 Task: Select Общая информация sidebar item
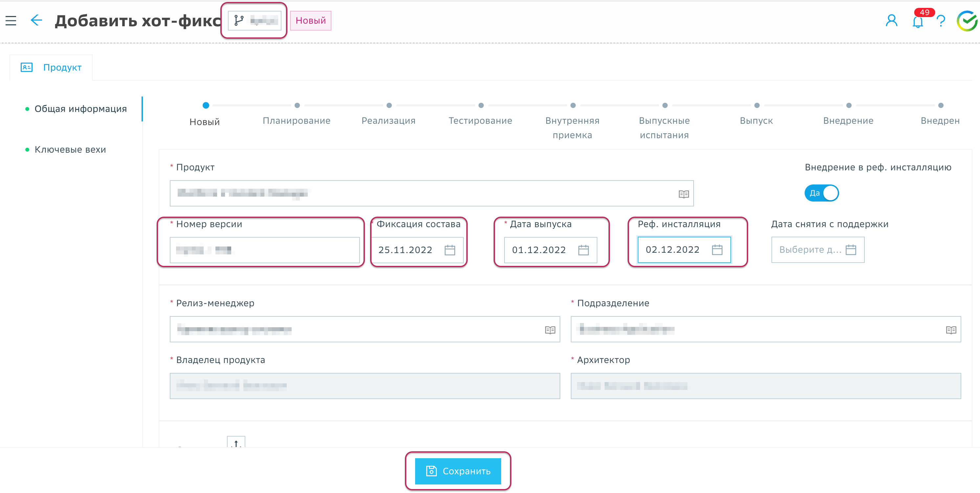(x=80, y=109)
